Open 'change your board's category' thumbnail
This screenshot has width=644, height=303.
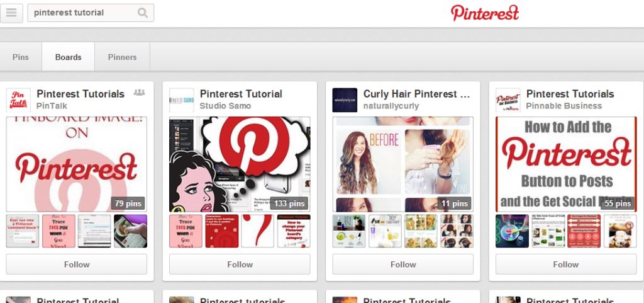coord(294,231)
